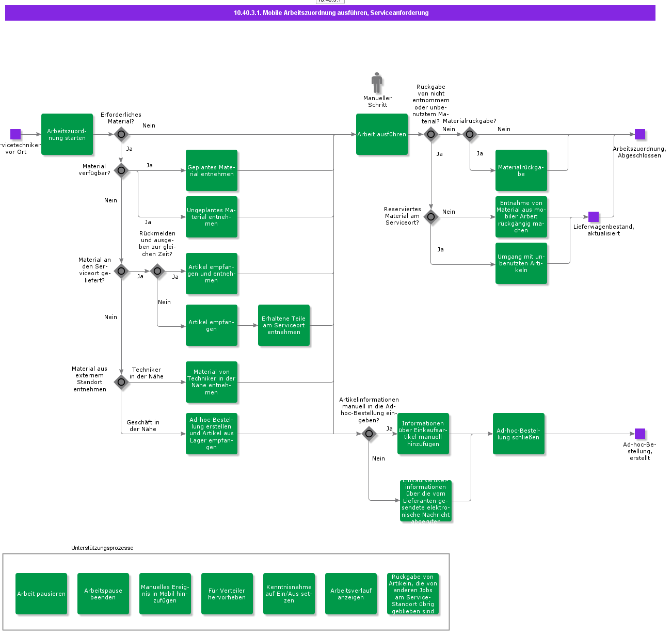Viewport: 672px width, 635px height.
Task: Open the 'Geplantes Material entnehmen' step
Action: pos(212,170)
